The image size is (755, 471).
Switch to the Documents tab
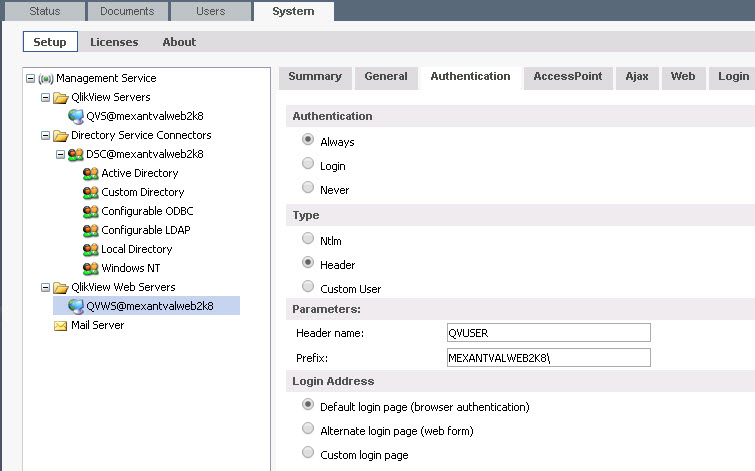click(x=127, y=11)
